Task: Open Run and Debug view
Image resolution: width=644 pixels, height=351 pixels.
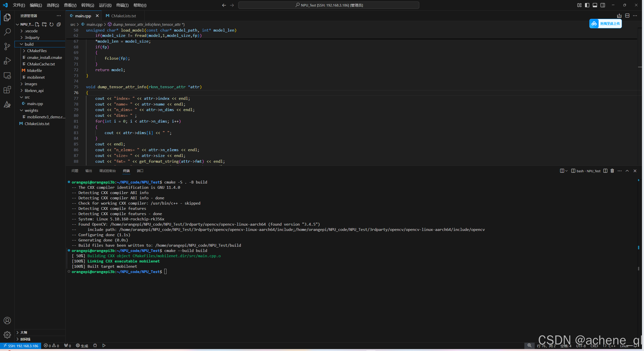Action: 7,61
